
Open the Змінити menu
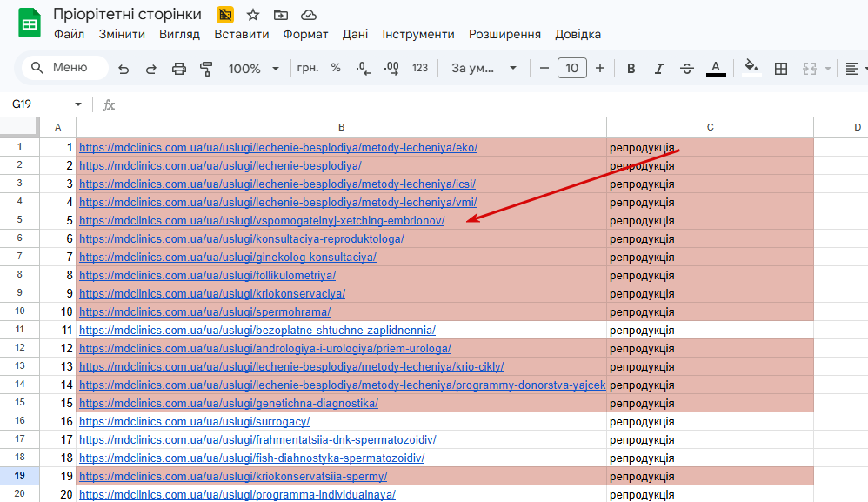[x=122, y=34]
